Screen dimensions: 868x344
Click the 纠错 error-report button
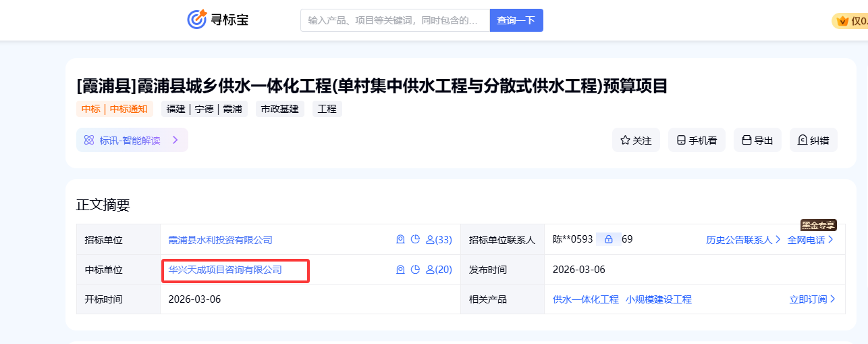click(813, 140)
